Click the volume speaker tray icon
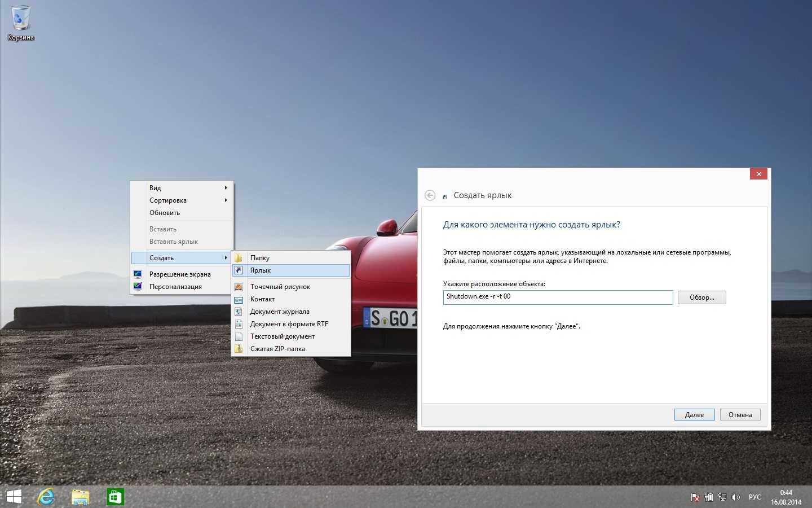The height and width of the screenshot is (508, 812). [735, 497]
